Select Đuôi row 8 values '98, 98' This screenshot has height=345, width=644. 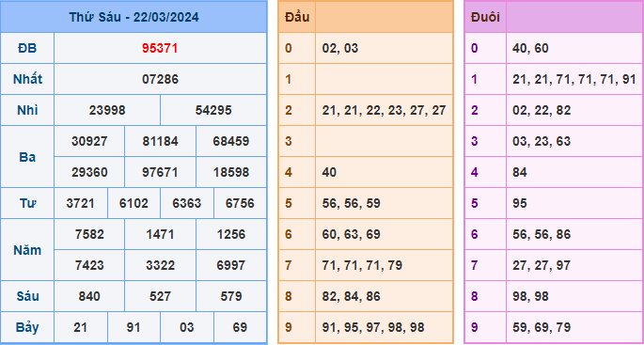[x=530, y=296]
